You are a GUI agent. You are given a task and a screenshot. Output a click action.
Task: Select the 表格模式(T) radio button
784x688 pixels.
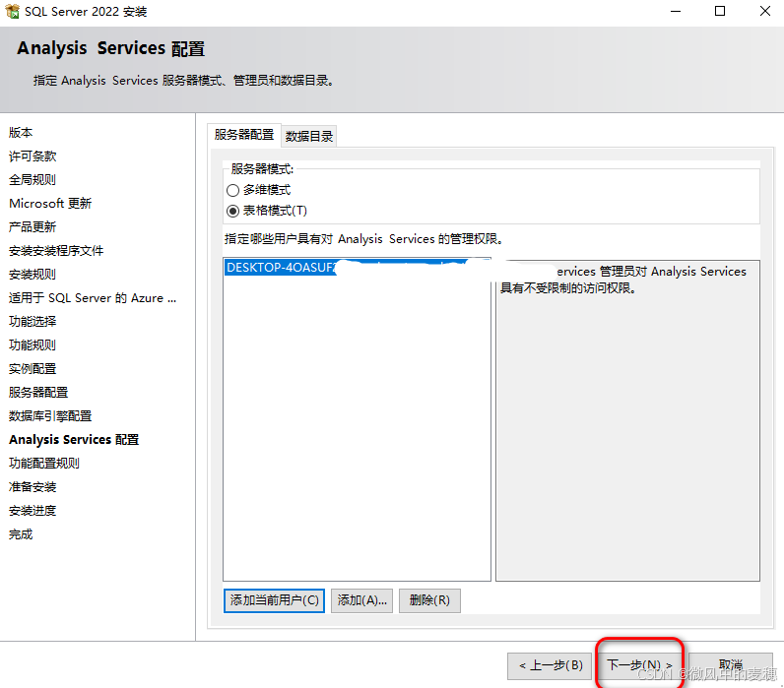pos(233,211)
